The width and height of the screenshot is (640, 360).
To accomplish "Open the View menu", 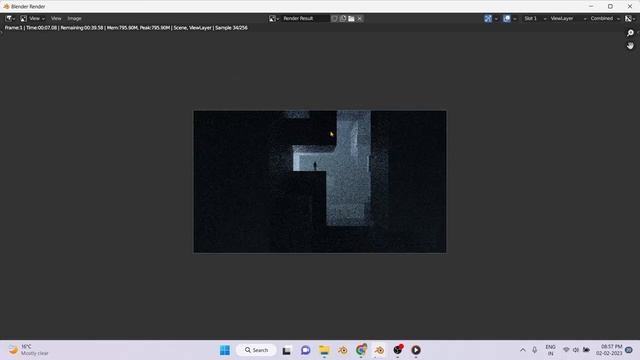I will (x=56, y=18).
